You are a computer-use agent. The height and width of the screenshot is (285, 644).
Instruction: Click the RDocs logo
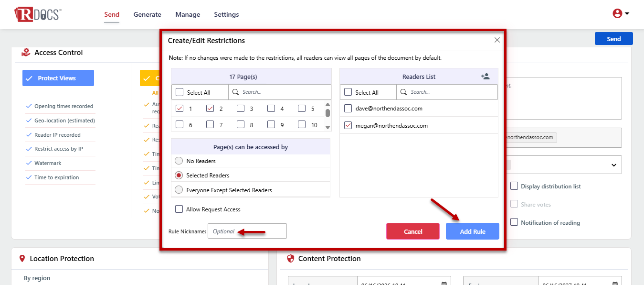(38, 14)
